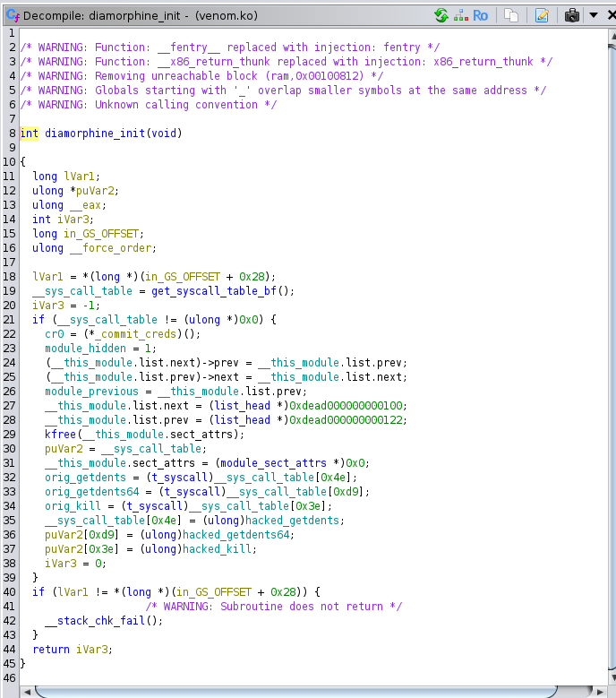The image size is (616, 698).
Task: Click the '__force_order' variable declaration
Action: [110, 248]
